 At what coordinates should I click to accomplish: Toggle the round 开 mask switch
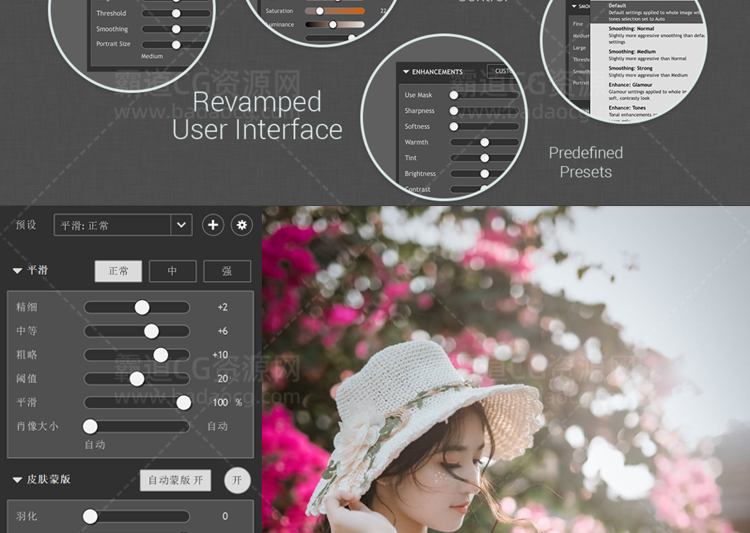(237, 480)
